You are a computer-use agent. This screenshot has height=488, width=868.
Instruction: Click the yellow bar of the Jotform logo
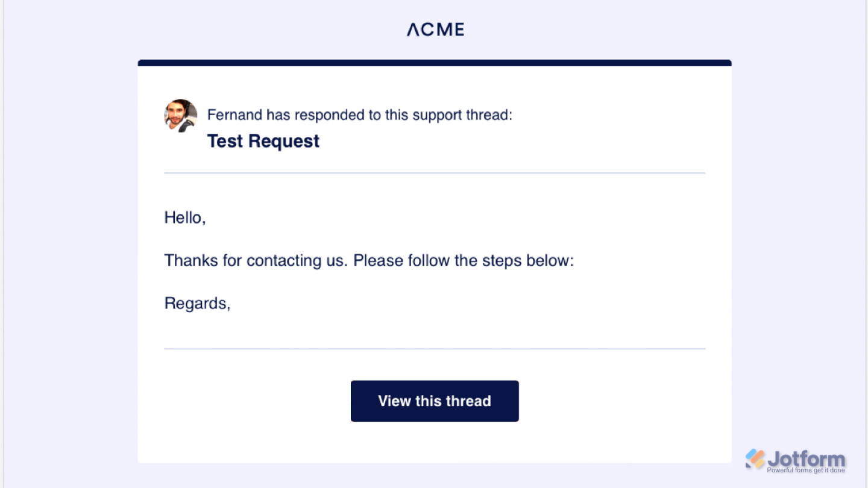(759, 463)
